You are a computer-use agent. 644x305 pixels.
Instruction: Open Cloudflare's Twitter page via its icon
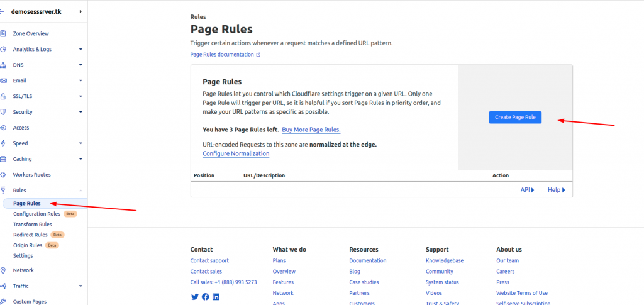click(x=195, y=297)
